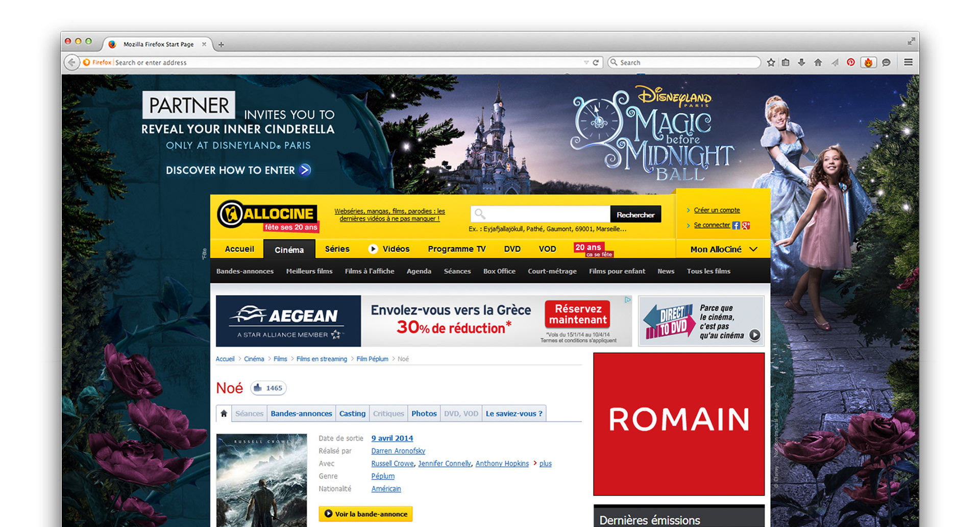The height and width of the screenshot is (527, 980).
Task: Expand the Mon AlloCiné dropdown
Action: [x=723, y=249]
